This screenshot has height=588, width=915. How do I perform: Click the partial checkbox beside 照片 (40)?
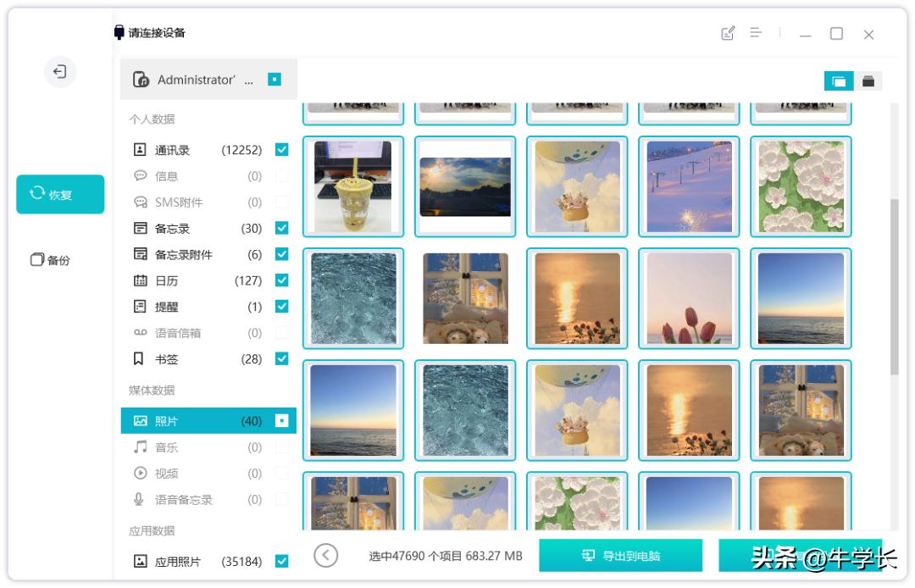point(280,419)
